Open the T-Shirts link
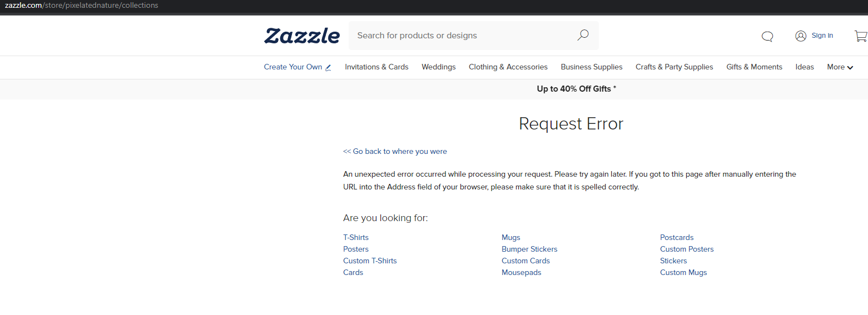Viewport: 868px width, 315px height. click(x=356, y=237)
